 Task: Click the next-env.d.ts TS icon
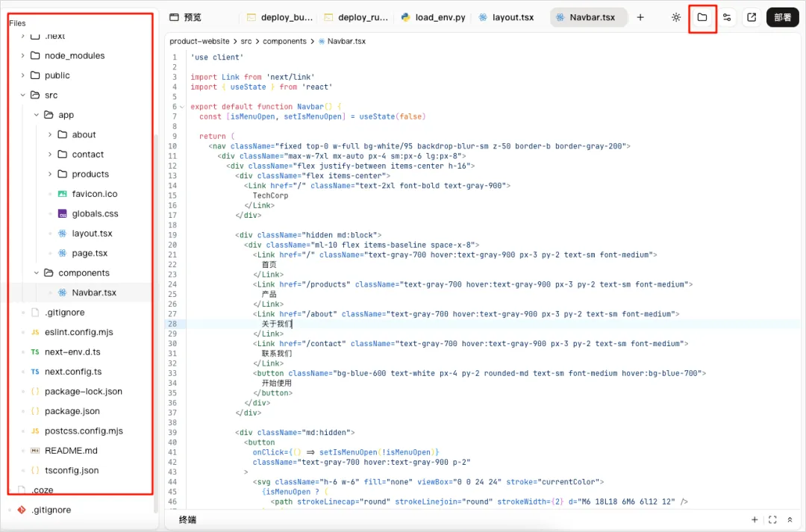35,352
